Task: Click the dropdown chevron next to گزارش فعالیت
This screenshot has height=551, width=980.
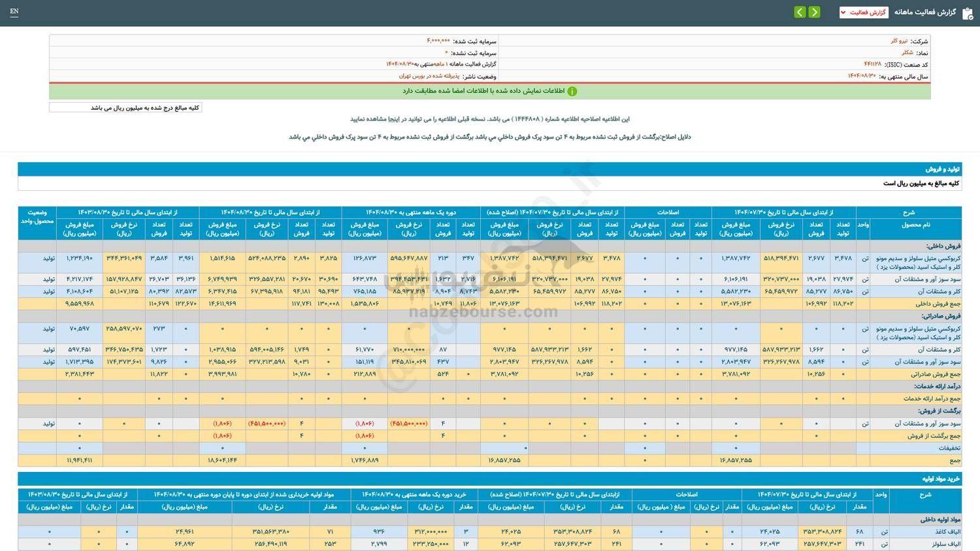Action: tap(843, 12)
